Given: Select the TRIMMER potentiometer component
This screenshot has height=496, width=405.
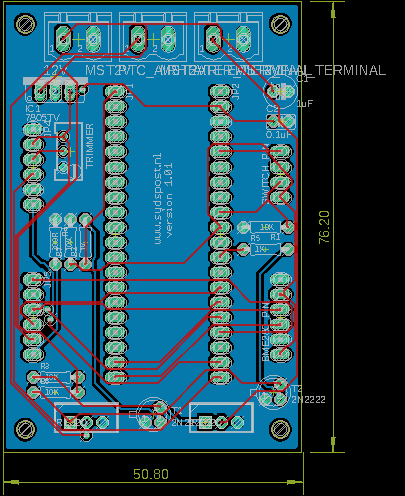Looking at the screenshot, I should (68, 151).
